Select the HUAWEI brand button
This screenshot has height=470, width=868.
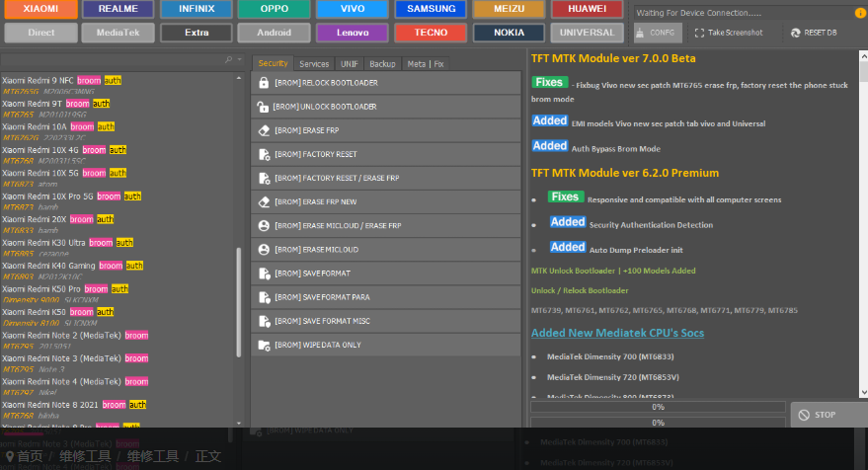pos(587,9)
